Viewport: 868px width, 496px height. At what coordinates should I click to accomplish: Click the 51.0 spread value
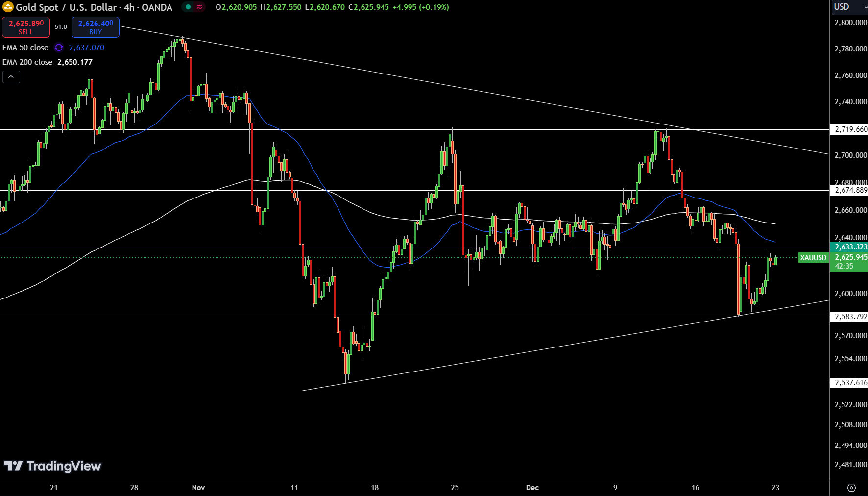61,27
